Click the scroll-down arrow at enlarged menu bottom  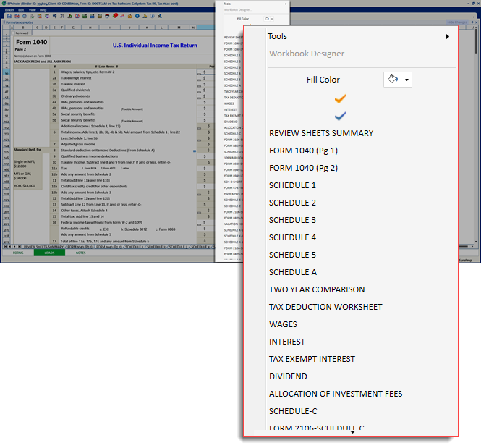[x=352, y=432]
